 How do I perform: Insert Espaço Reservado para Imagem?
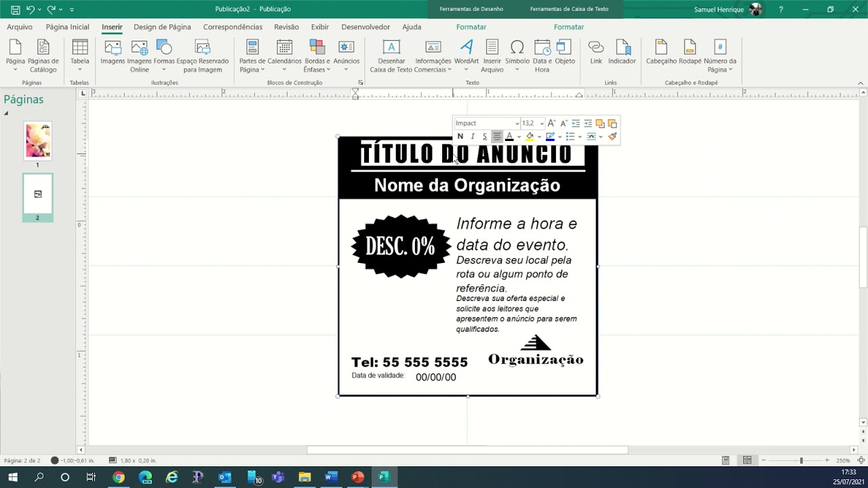(203, 56)
